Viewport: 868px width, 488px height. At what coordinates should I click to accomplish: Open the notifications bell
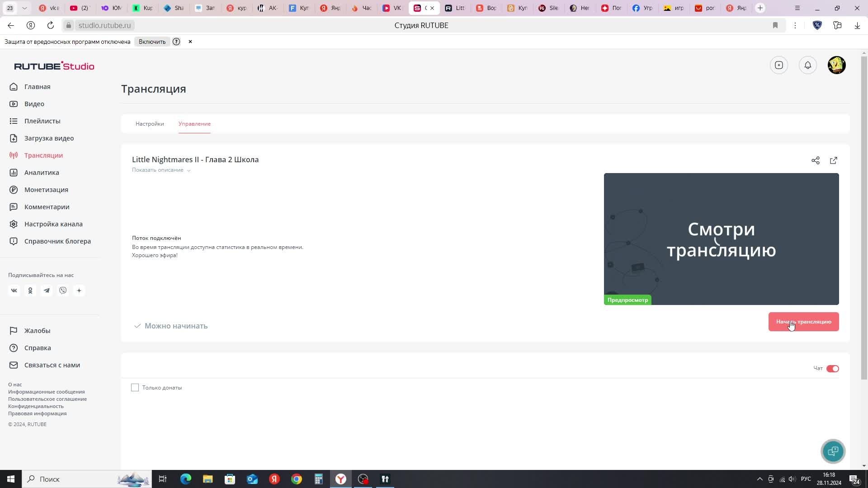pyautogui.click(x=807, y=65)
